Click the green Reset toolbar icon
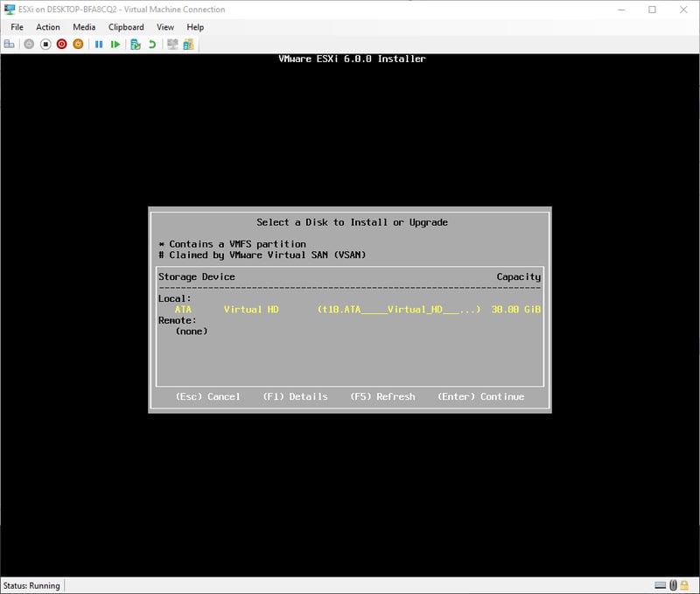 pyautogui.click(x=115, y=44)
